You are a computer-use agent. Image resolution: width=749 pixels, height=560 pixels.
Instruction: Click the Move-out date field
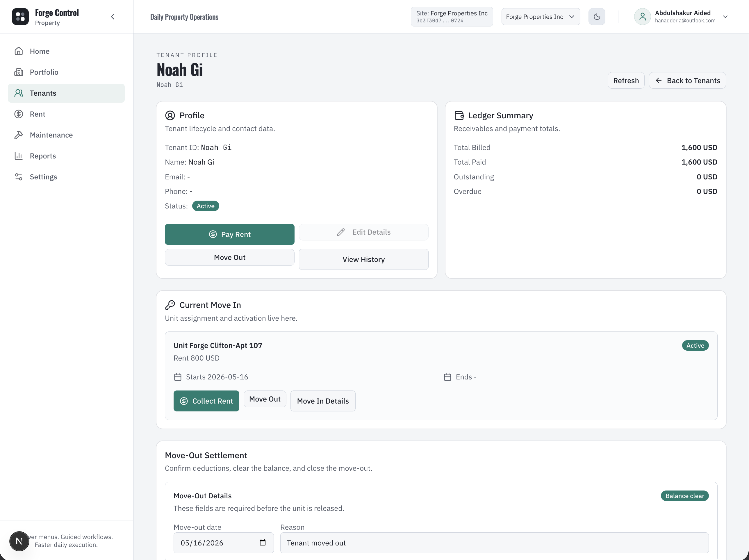(224, 543)
